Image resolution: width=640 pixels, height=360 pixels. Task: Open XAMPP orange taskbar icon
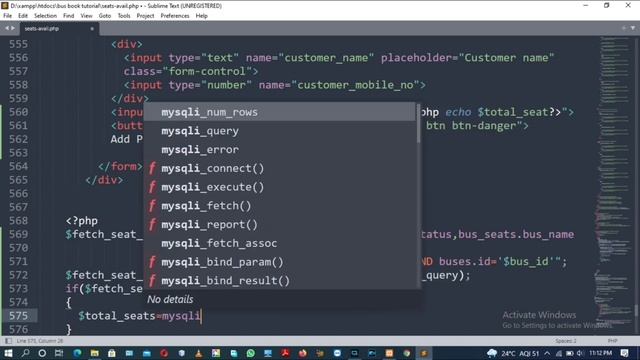pyautogui.click(x=389, y=353)
